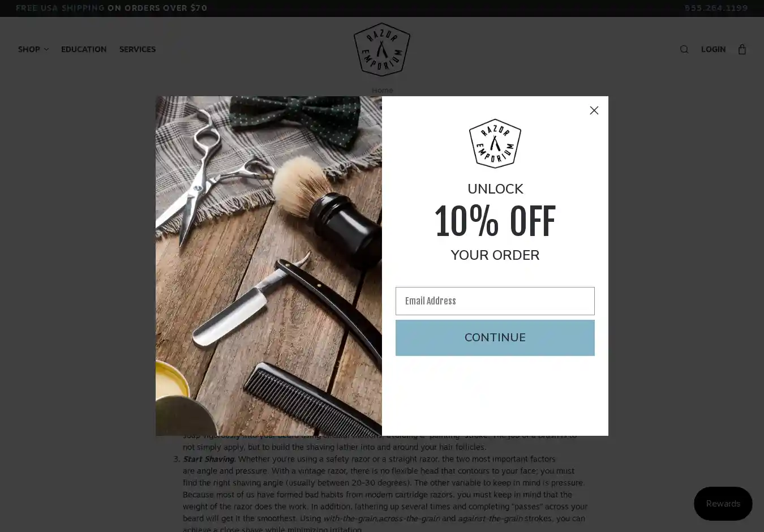Click the grooming tools promo image

point(269,266)
